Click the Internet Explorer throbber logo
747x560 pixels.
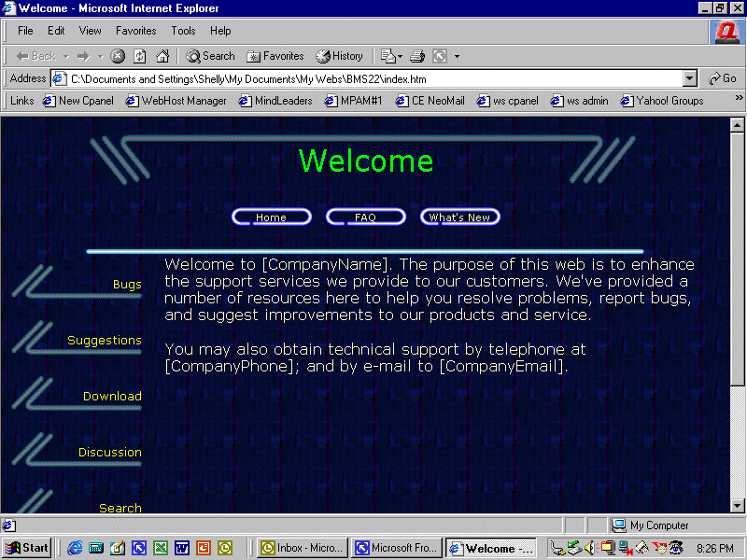(x=726, y=33)
